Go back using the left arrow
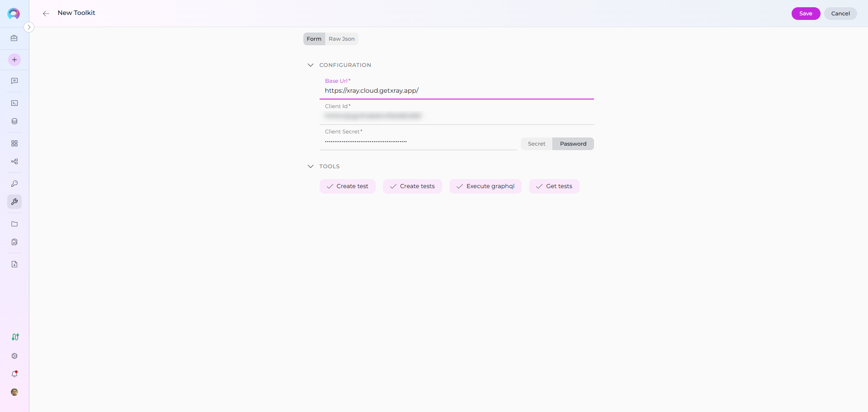 pos(46,14)
